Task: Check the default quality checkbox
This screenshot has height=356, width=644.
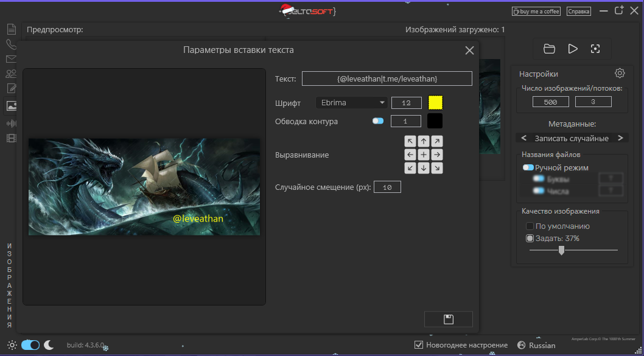Action: [530, 226]
